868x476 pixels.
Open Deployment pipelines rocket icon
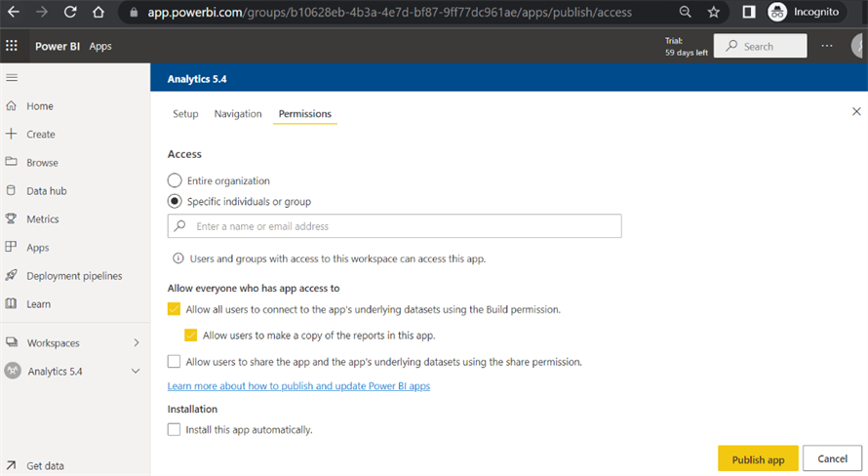tap(11, 275)
